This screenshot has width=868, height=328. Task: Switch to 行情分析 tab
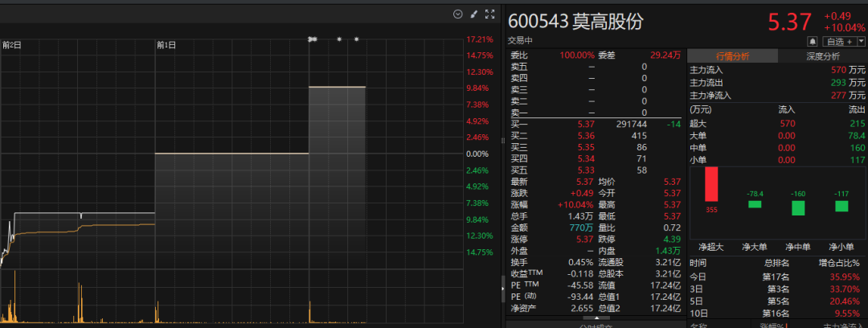coord(732,56)
